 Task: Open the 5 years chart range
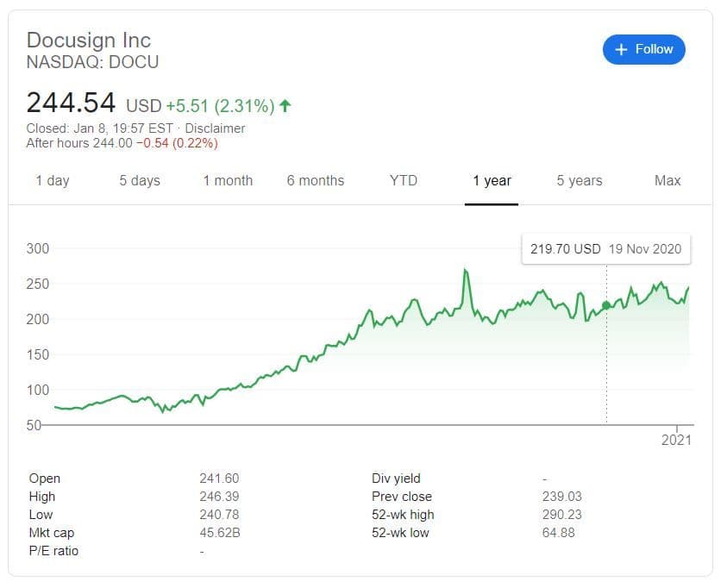click(x=580, y=181)
